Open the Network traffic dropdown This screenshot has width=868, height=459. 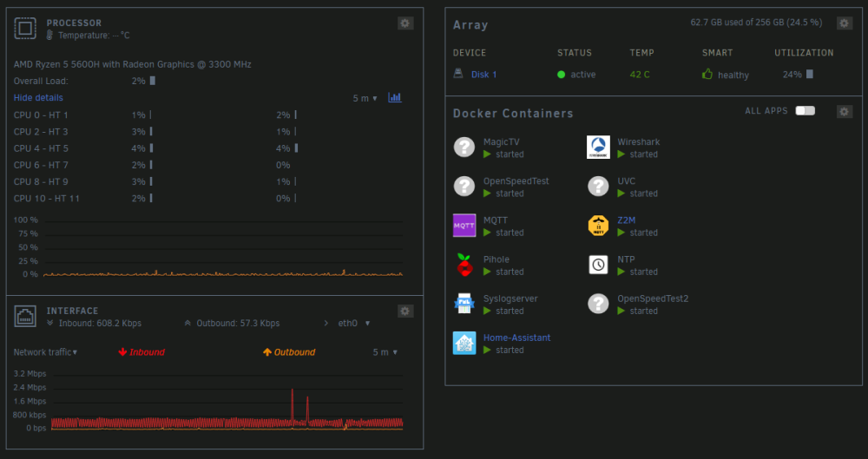[x=45, y=352]
